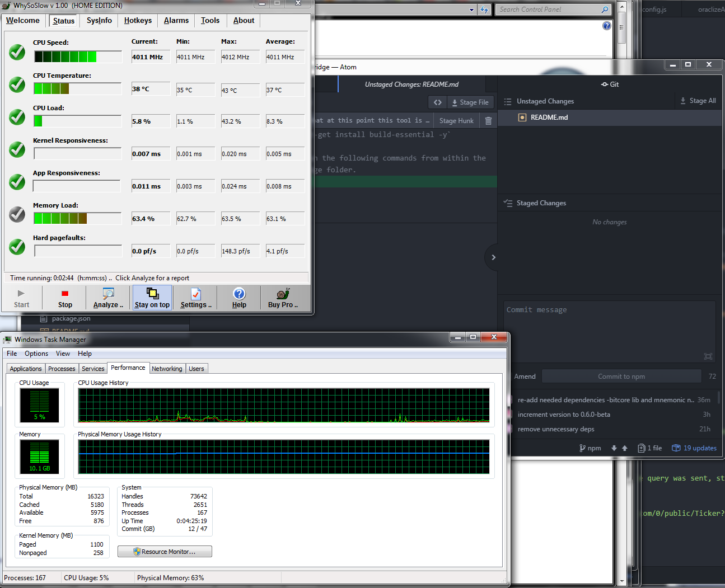Switch to Networking tab in Task Manager
Viewport: 725px width, 588px height.
pyautogui.click(x=167, y=369)
